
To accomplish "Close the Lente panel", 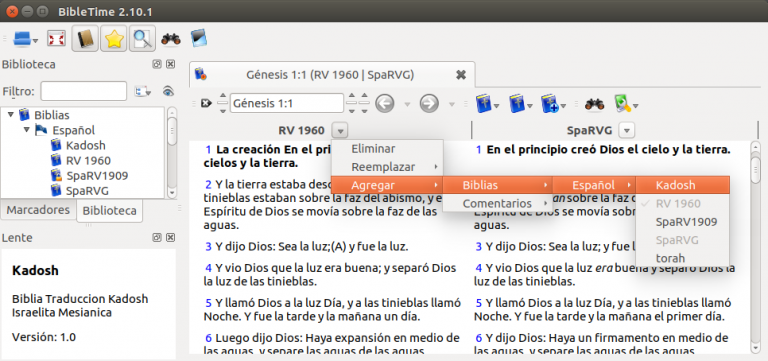I will tap(170, 238).
